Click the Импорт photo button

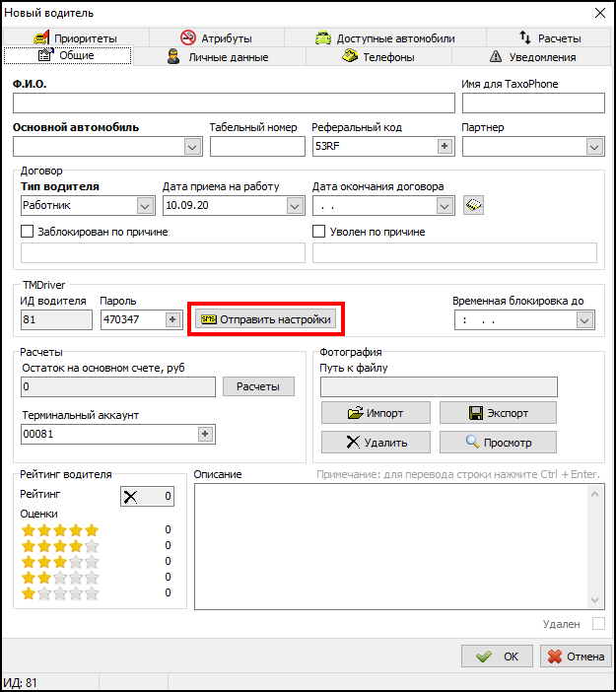[x=375, y=413]
